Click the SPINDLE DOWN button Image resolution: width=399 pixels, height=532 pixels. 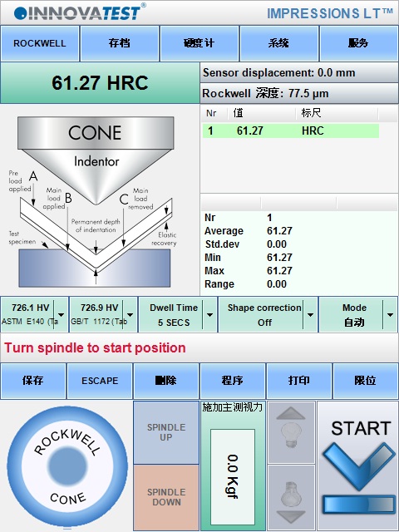[166, 497]
